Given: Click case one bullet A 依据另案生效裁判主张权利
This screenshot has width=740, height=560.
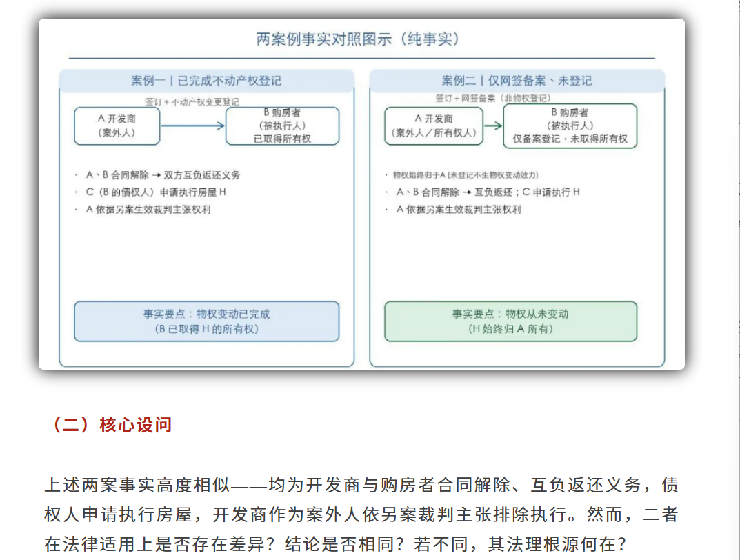Looking at the screenshot, I should coord(148,210).
